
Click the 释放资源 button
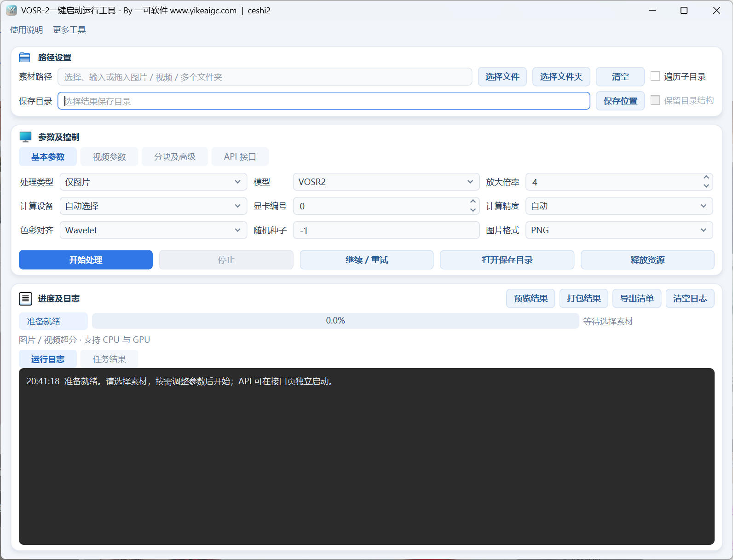[x=647, y=260]
